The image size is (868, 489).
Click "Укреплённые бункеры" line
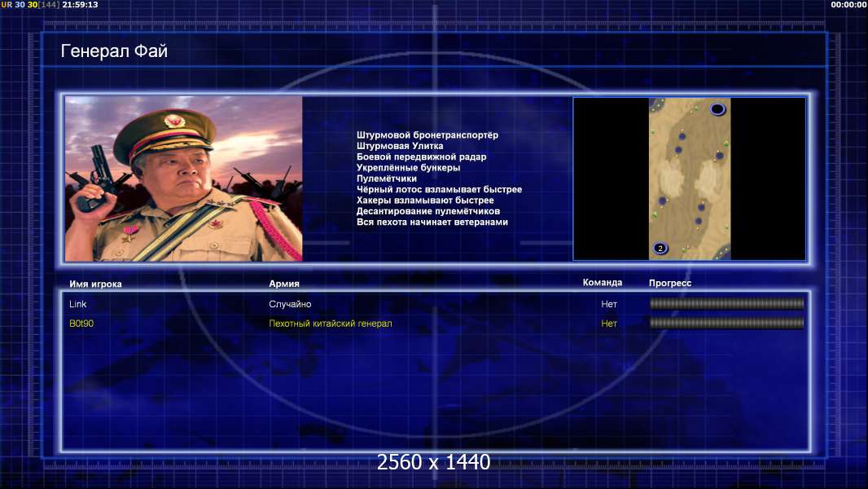(408, 168)
